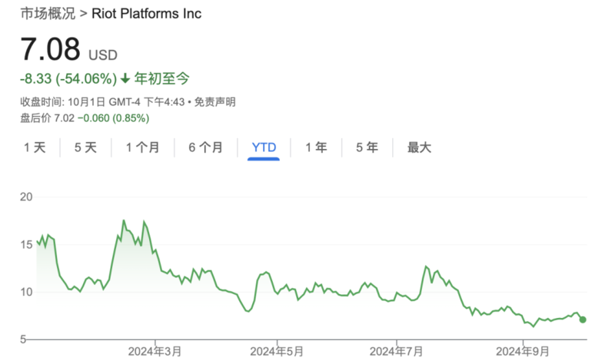The width and height of the screenshot is (615, 364).
Task: Switch to the 1 天 range tab
Action: (35, 147)
